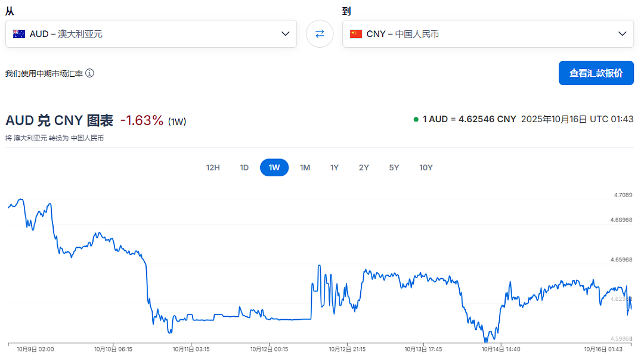Viewport: 644px width, 355px height.
Task: Click the 我们使用中期市场汇率 text
Action: (44, 73)
